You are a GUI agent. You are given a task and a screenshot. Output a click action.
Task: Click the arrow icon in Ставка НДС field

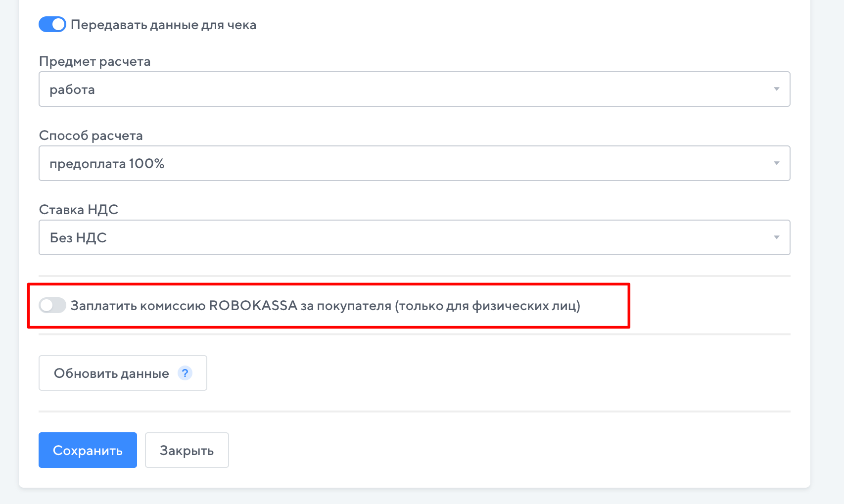[776, 237]
